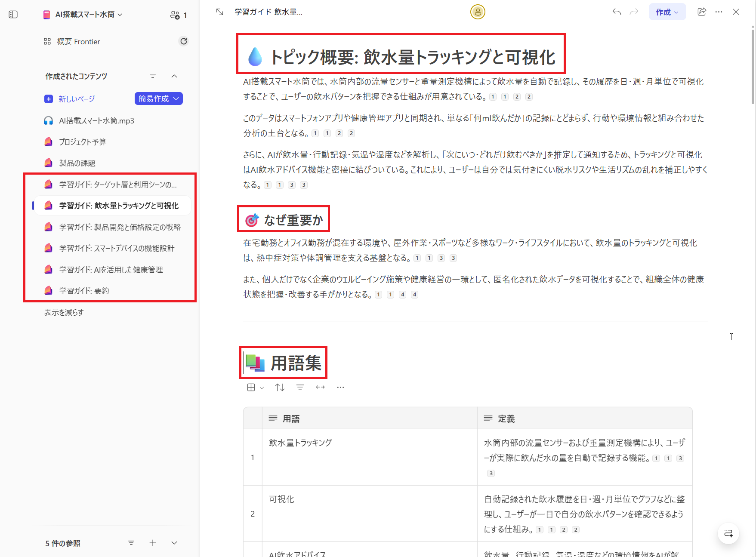Expand the table to full width
Viewport: 756px width, 557px height.
pyautogui.click(x=320, y=387)
